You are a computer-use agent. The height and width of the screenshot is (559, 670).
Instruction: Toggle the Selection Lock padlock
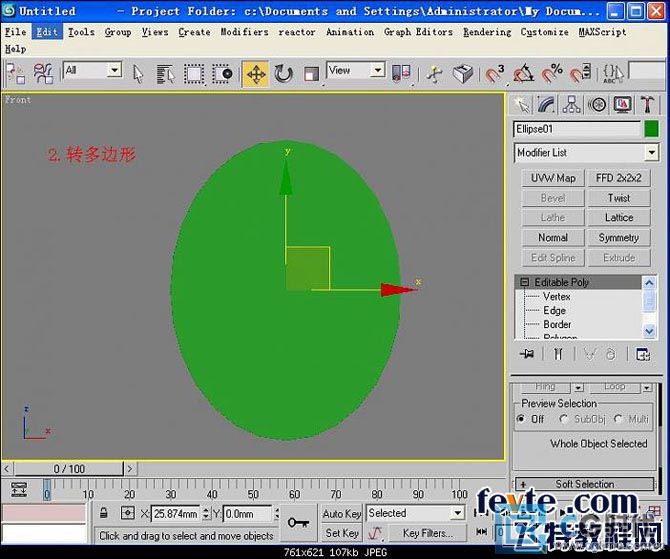[103, 512]
